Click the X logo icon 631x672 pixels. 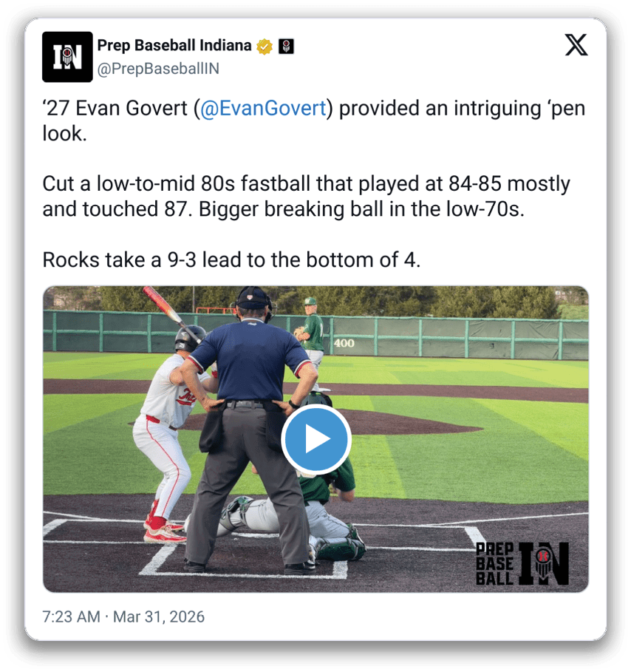pyautogui.click(x=576, y=45)
